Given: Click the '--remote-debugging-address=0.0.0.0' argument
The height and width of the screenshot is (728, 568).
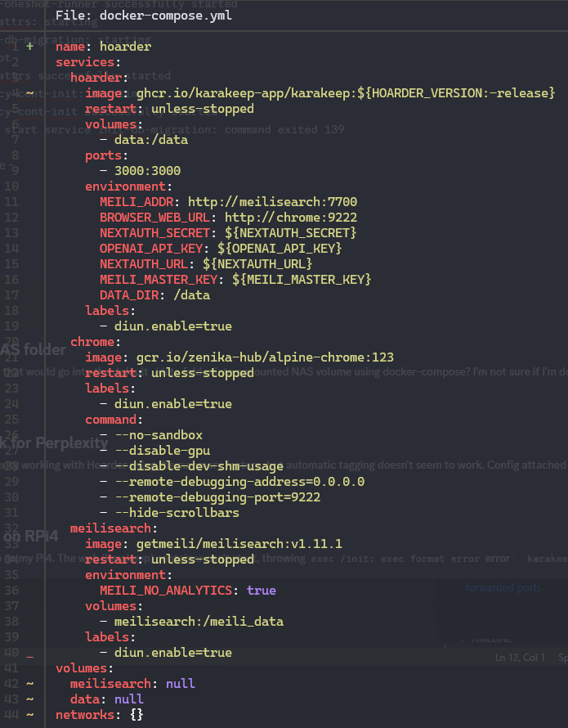Looking at the screenshot, I should pos(239,482).
